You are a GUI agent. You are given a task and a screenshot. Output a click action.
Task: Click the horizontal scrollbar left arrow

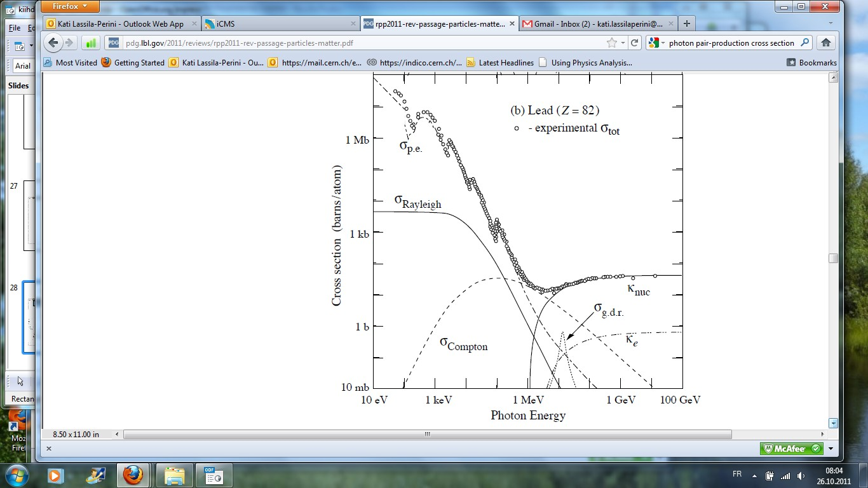117,435
